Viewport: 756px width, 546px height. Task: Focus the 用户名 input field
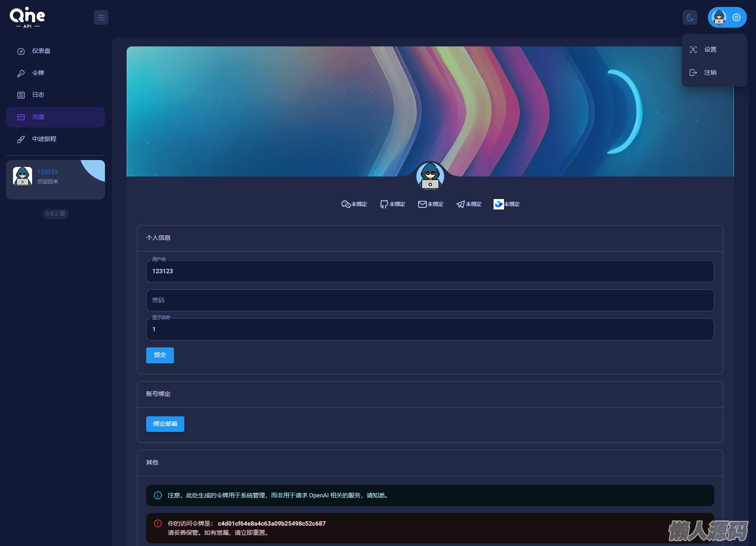pyautogui.click(x=430, y=271)
